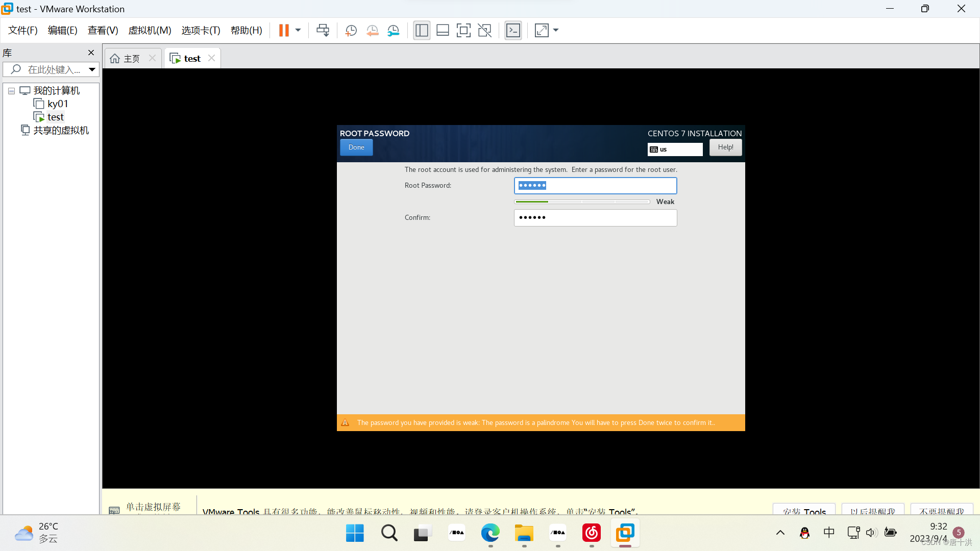
Task: Open the snapshot manager icon
Action: coord(394,31)
